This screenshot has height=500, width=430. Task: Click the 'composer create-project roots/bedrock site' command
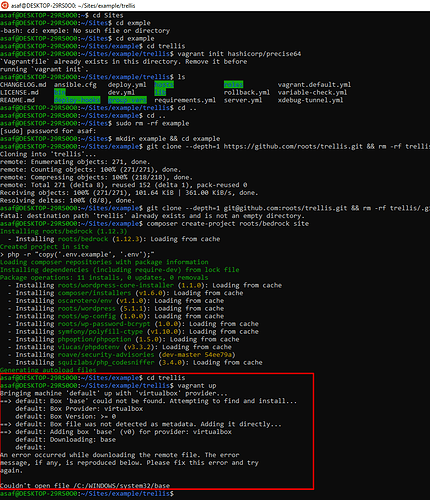pyautogui.click(x=228, y=223)
